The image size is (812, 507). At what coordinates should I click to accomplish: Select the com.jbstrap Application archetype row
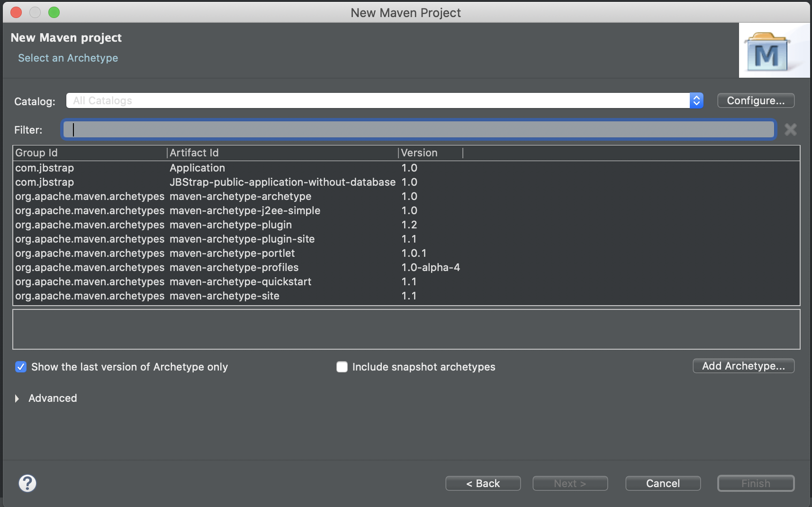click(x=406, y=168)
